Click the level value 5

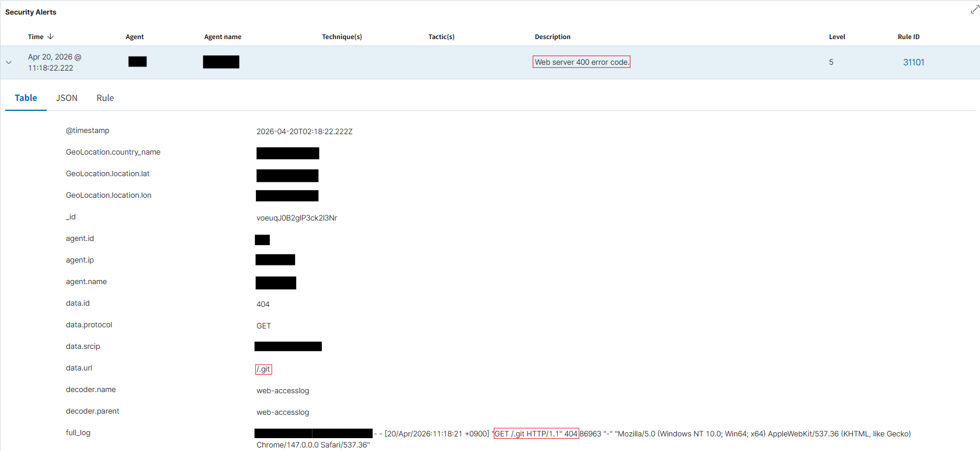click(x=831, y=62)
